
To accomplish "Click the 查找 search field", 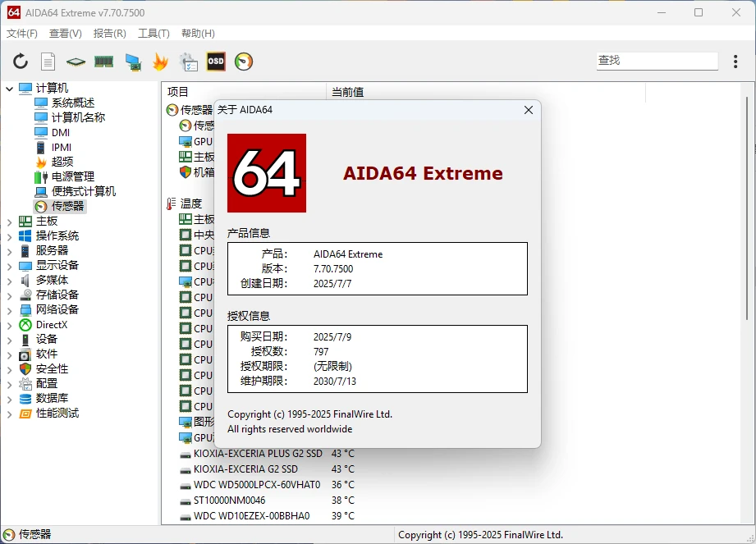I will [657, 61].
